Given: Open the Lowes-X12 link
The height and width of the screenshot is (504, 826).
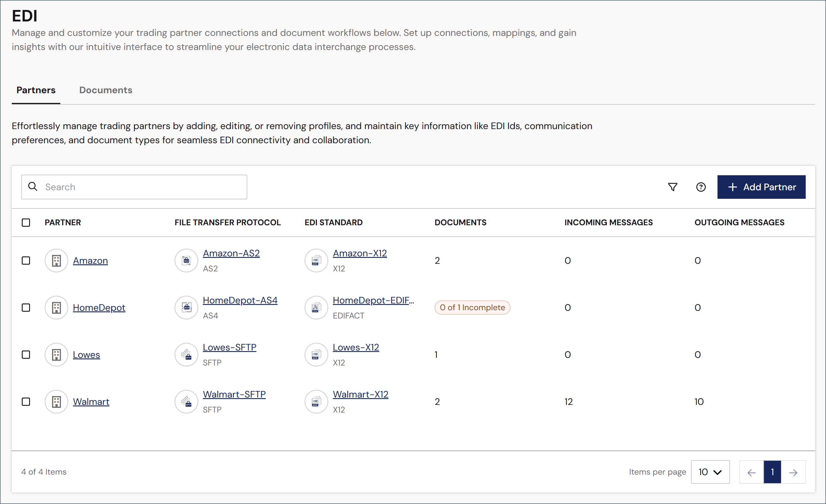Looking at the screenshot, I should coord(356,347).
